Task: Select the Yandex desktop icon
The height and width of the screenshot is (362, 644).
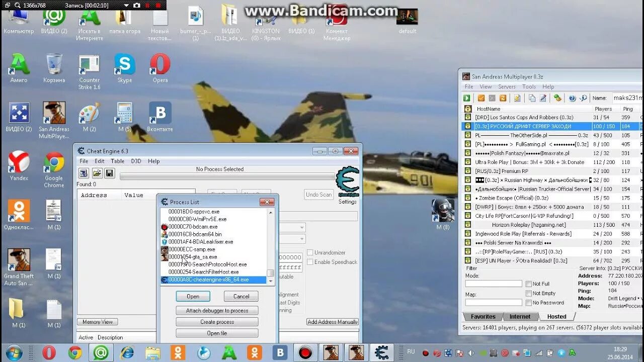Action: 19,166
